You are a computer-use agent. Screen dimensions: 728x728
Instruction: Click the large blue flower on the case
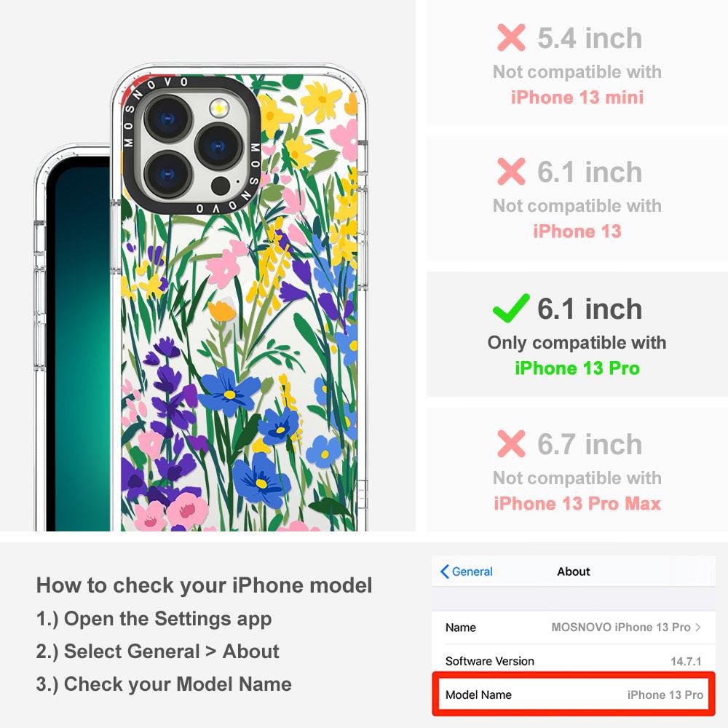[x=259, y=480]
